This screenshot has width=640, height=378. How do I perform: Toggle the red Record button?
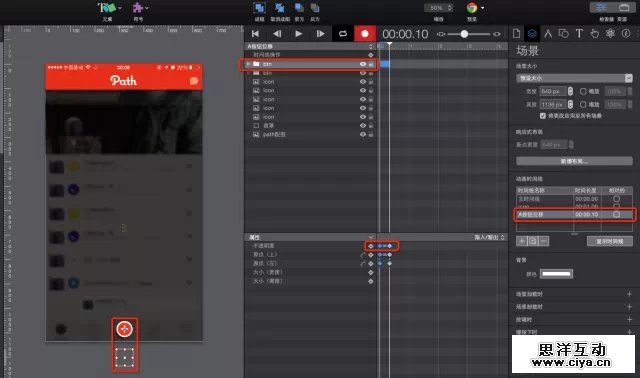364,34
